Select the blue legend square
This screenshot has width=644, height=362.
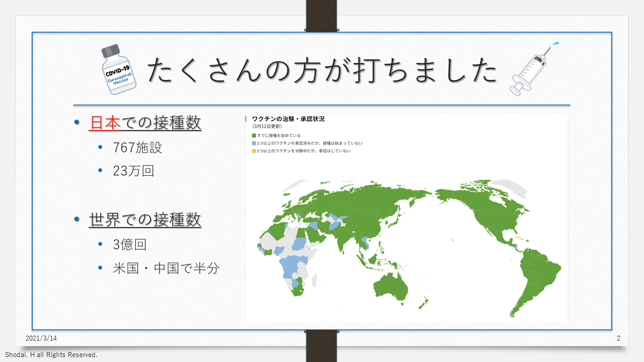pos(254,143)
